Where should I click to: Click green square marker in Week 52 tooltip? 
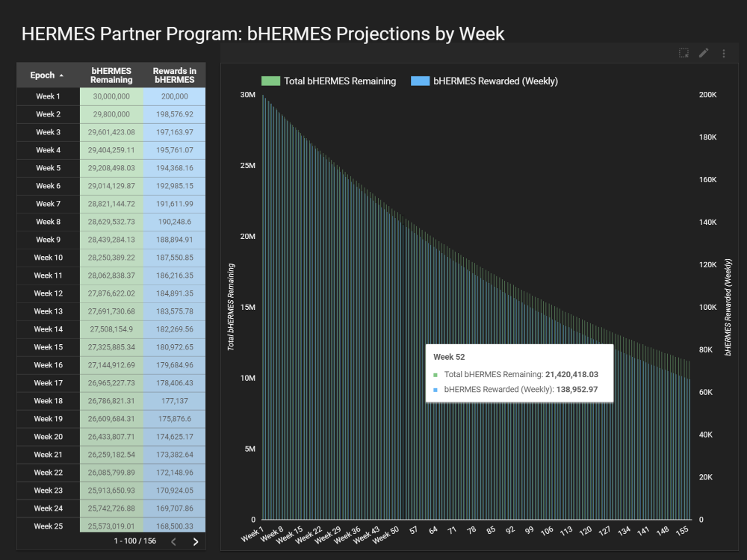[436, 374]
